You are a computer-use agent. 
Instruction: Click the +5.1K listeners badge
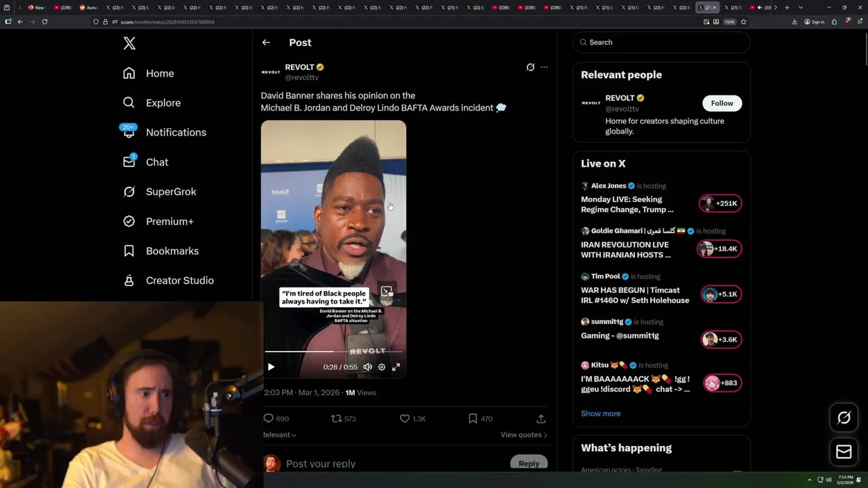(722, 294)
